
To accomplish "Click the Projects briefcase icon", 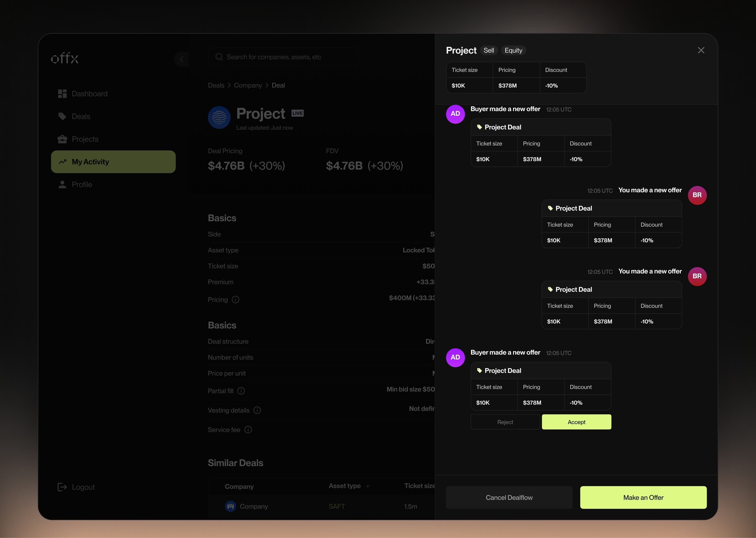I will [62, 139].
